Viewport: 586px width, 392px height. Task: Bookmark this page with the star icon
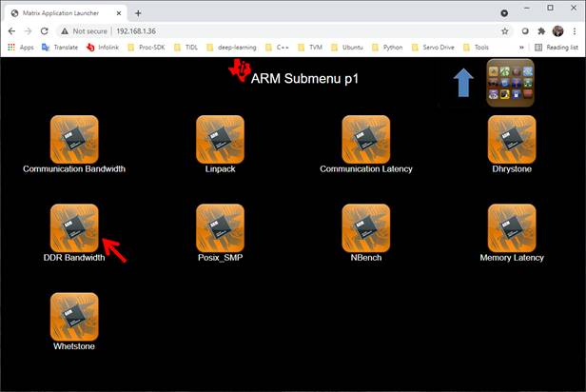coord(505,30)
